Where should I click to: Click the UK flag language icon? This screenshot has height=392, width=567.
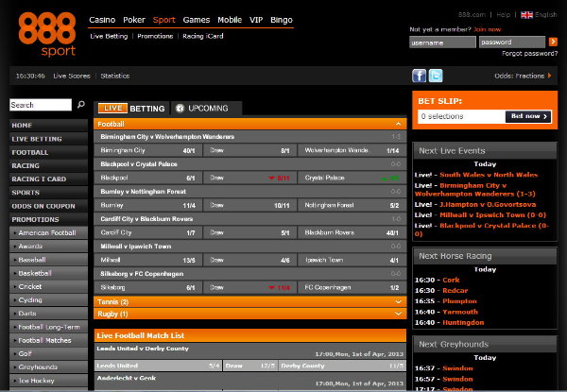(526, 15)
